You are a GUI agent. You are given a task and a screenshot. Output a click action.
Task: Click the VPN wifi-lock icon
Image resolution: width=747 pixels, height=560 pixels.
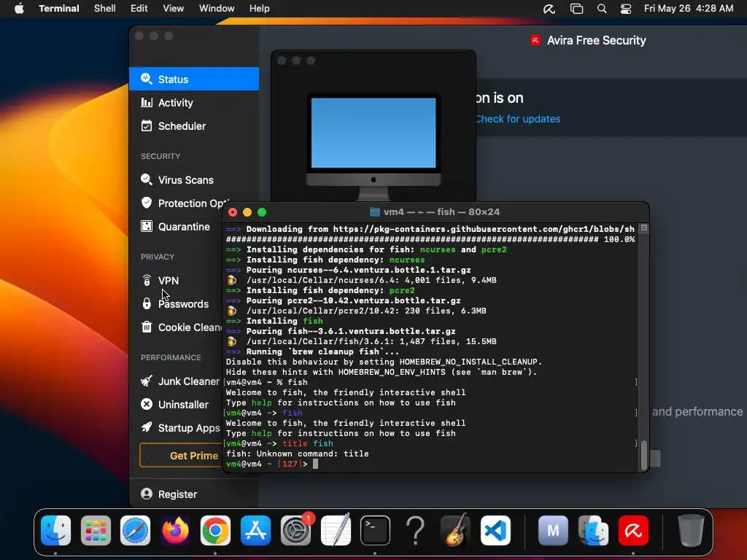(147, 281)
